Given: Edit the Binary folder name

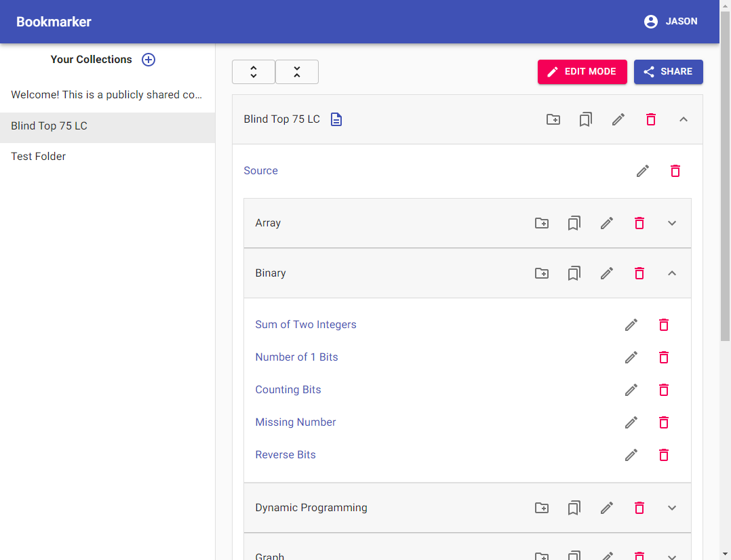Looking at the screenshot, I should (607, 273).
